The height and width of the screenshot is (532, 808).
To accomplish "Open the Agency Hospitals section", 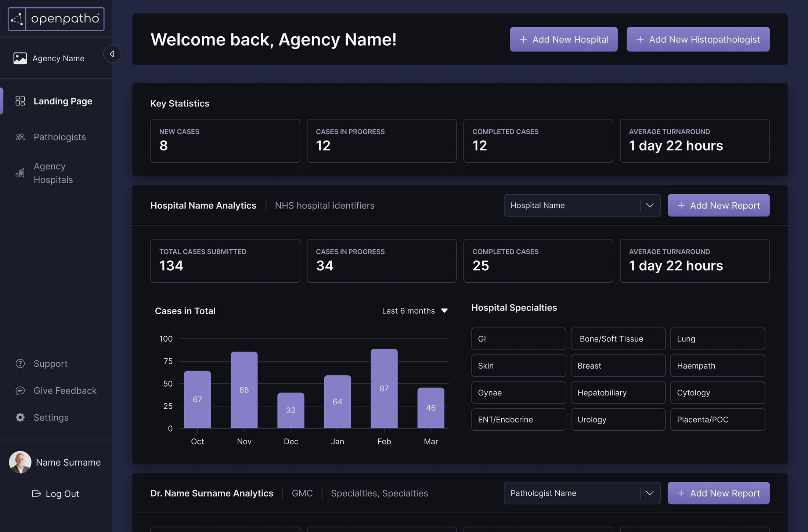I will tap(53, 173).
